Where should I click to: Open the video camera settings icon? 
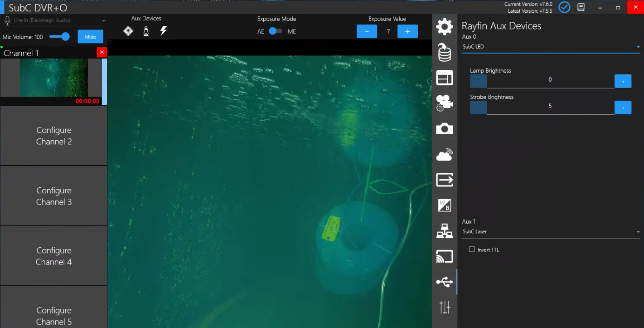click(444, 103)
